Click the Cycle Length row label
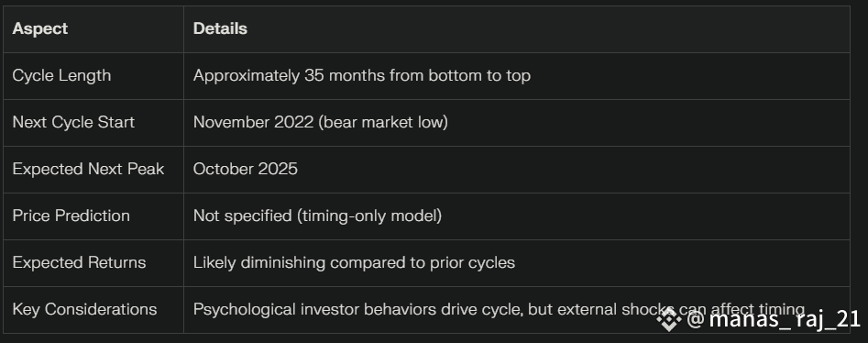This screenshot has height=343, width=868. 61,75
